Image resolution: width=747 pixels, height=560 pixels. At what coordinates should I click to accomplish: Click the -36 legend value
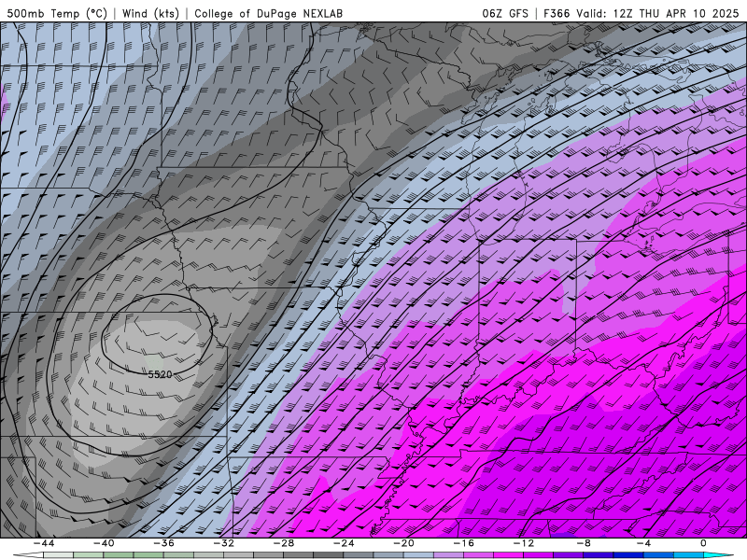pyautogui.click(x=163, y=543)
